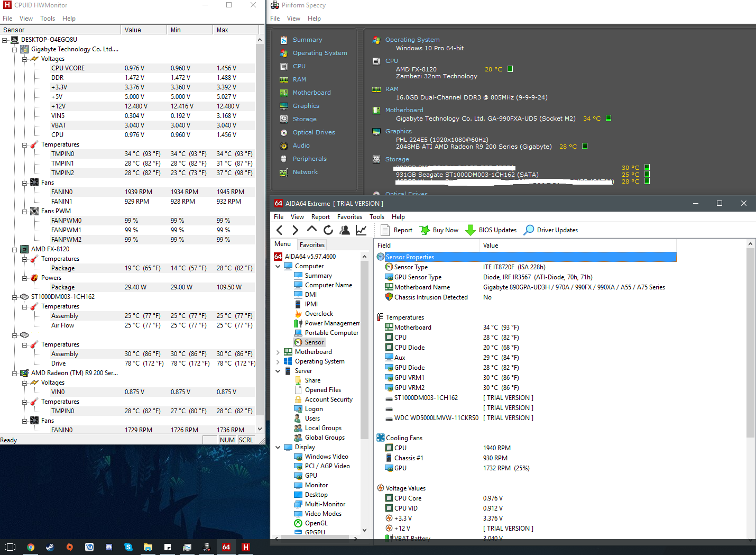
Task: Collapse the Voltages node under Gigabyte in HWMonitor
Action: click(x=24, y=59)
